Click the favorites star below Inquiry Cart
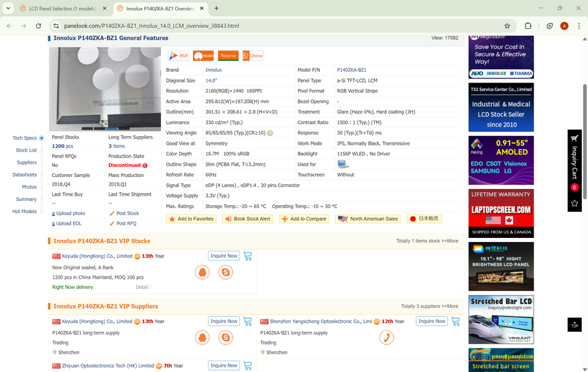The width and height of the screenshot is (588, 372). click(x=575, y=204)
